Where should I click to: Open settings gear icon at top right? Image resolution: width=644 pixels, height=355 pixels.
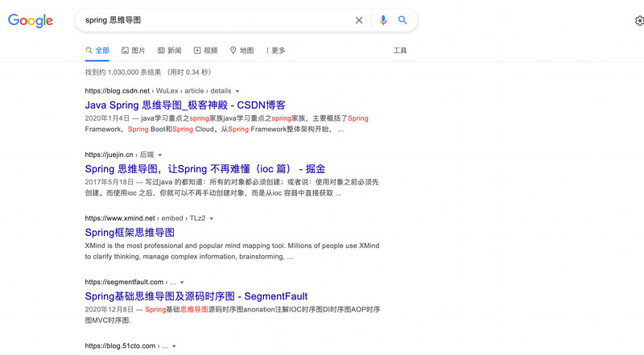[x=639, y=21]
